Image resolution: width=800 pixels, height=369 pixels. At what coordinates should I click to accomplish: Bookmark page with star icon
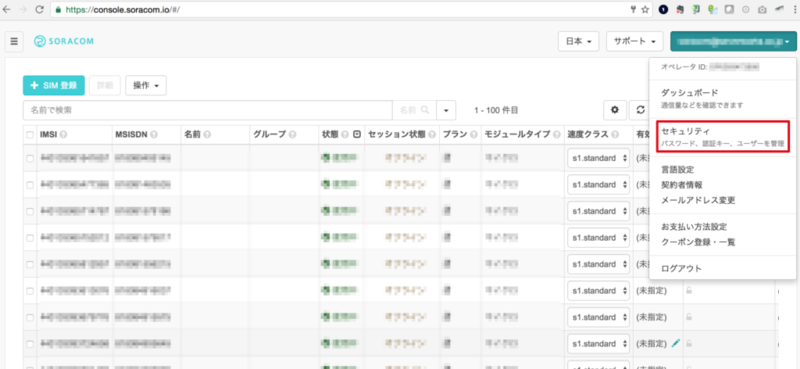click(645, 9)
